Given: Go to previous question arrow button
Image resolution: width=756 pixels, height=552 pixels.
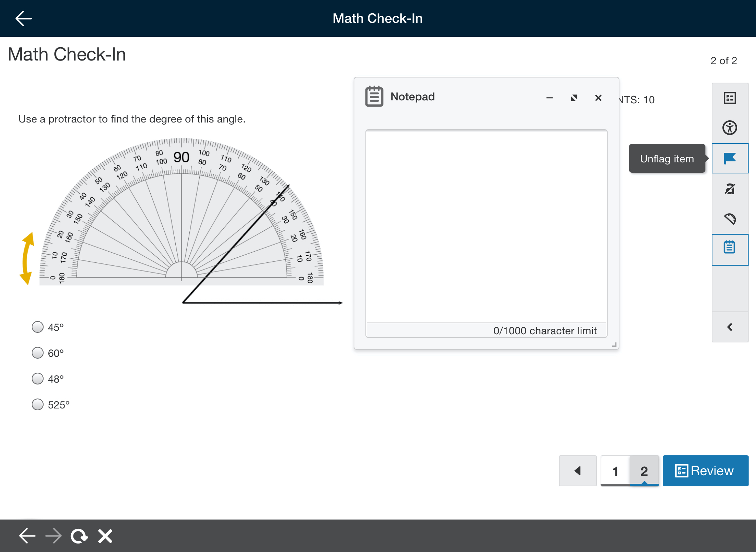Looking at the screenshot, I should [x=578, y=471].
